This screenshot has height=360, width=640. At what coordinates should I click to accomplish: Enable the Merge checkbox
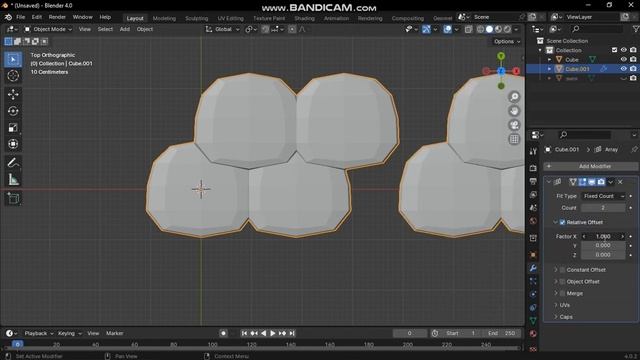click(x=562, y=293)
